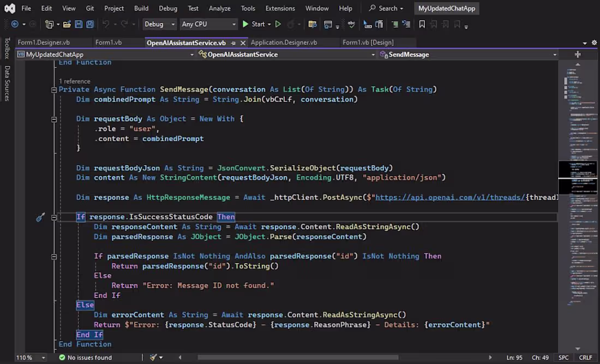
Task: Click the screwdriver quick actions icon in margin
Action: 40,217
